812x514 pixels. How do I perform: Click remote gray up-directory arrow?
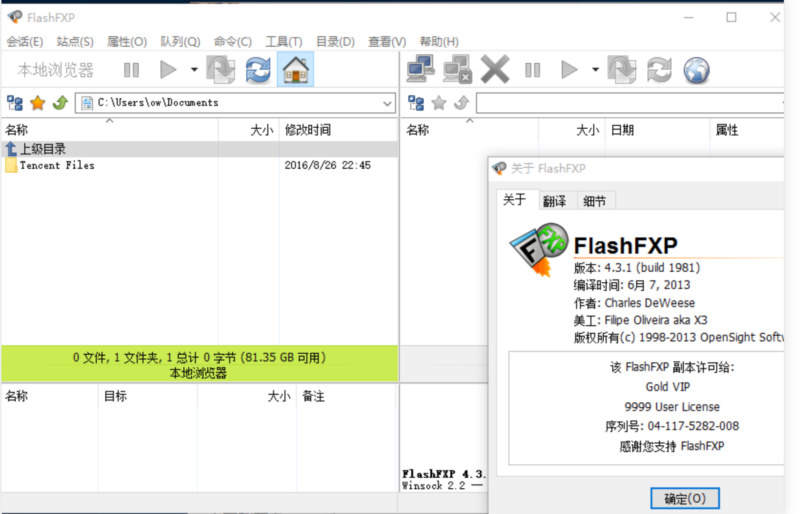(x=461, y=103)
